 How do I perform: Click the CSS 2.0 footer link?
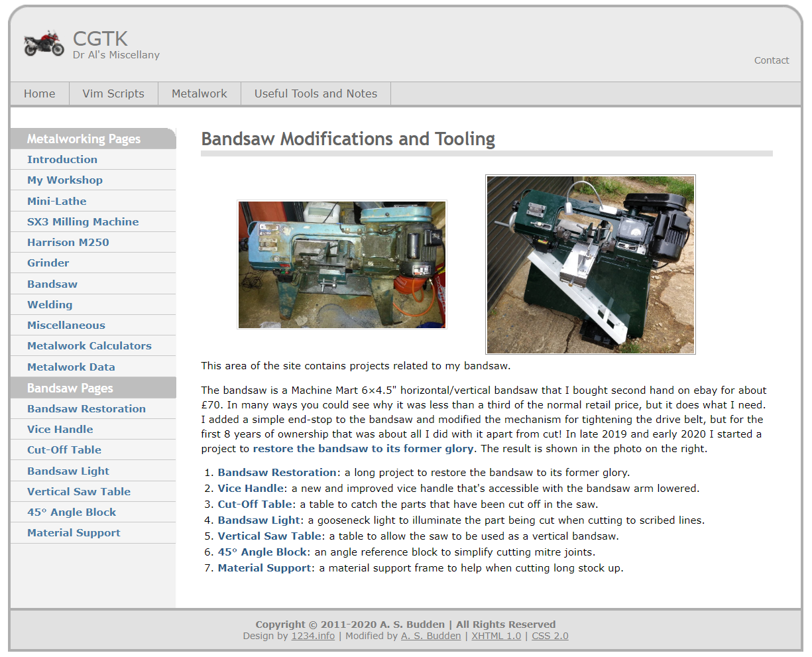[x=550, y=636]
